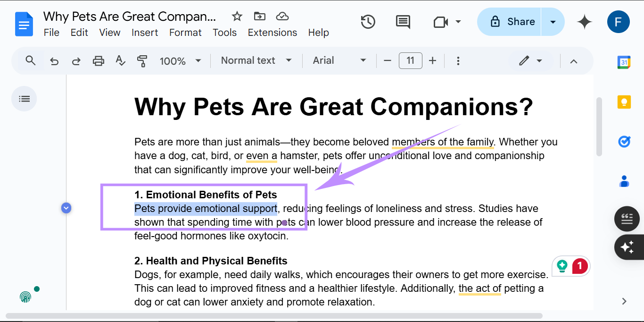Open the Gemini sparkle icon
The image size is (644, 322).
(585, 22)
